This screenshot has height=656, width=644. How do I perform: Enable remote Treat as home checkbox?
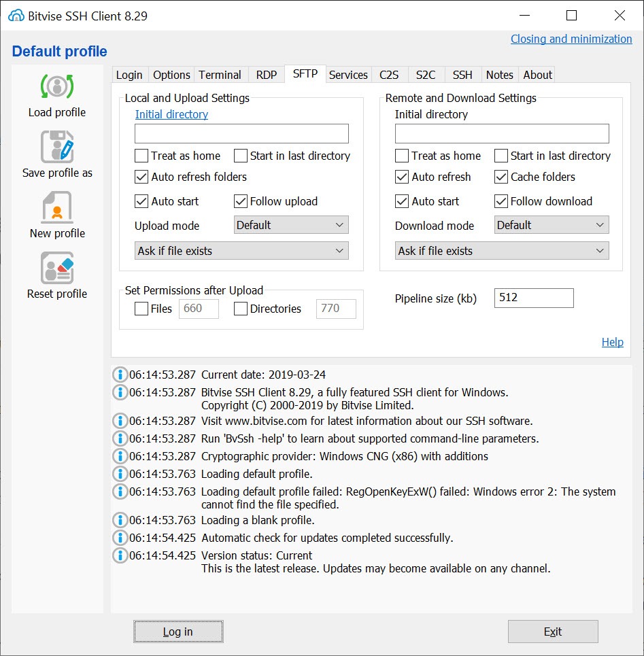(402, 156)
